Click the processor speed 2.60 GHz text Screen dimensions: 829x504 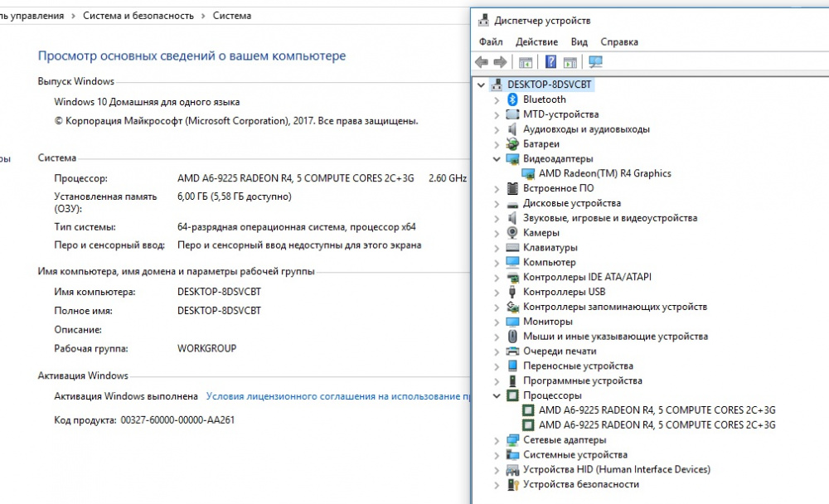point(448,178)
